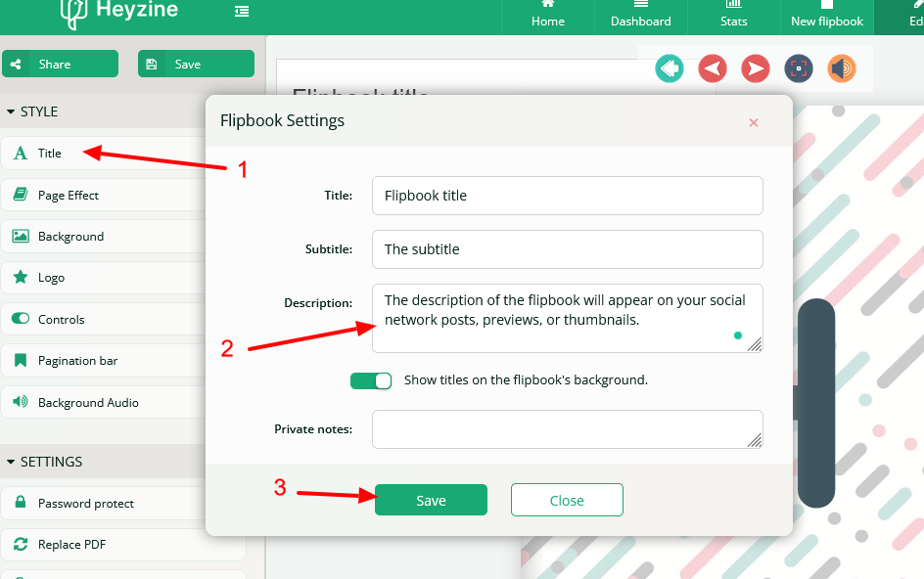This screenshot has height=579, width=924.
Task: Click the sidebar Save button
Action: pyautogui.click(x=196, y=64)
